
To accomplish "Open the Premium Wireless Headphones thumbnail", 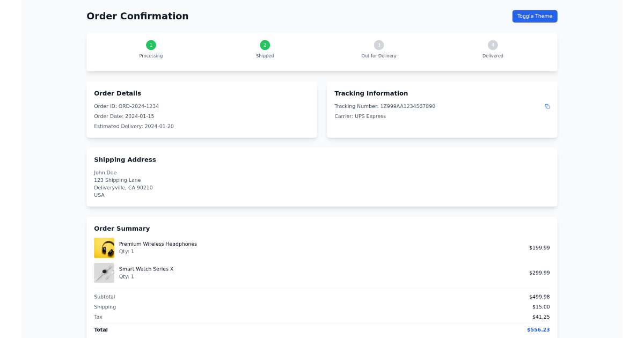I will click(x=104, y=247).
